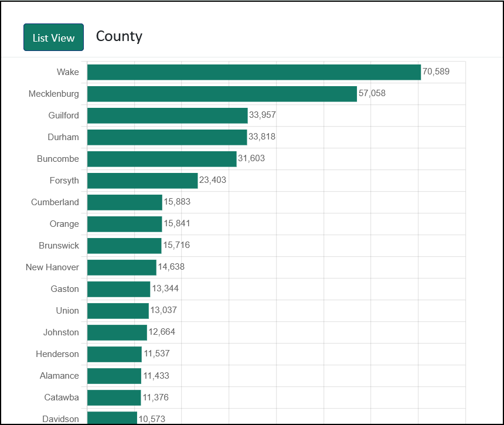Viewport: 504px width, 425px height.
Task: Click the Davidson axis label
Action: coord(61,419)
